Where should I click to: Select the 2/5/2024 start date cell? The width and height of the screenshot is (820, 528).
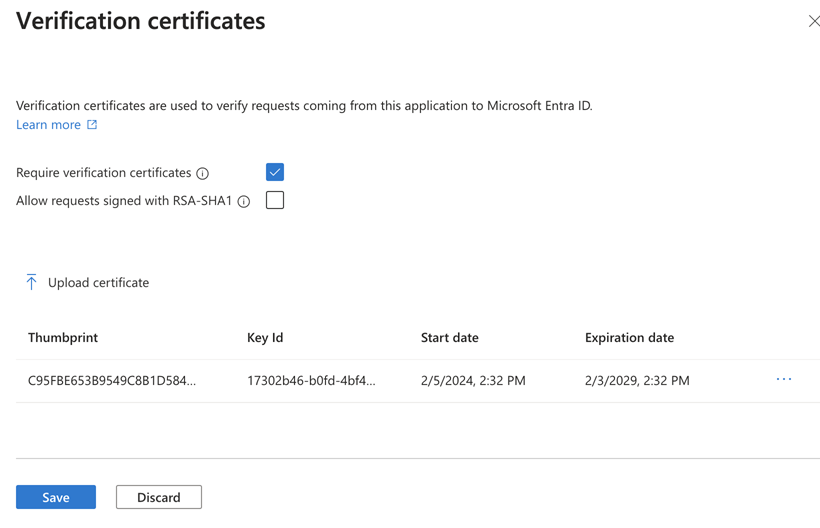click(x=473, y=381)
